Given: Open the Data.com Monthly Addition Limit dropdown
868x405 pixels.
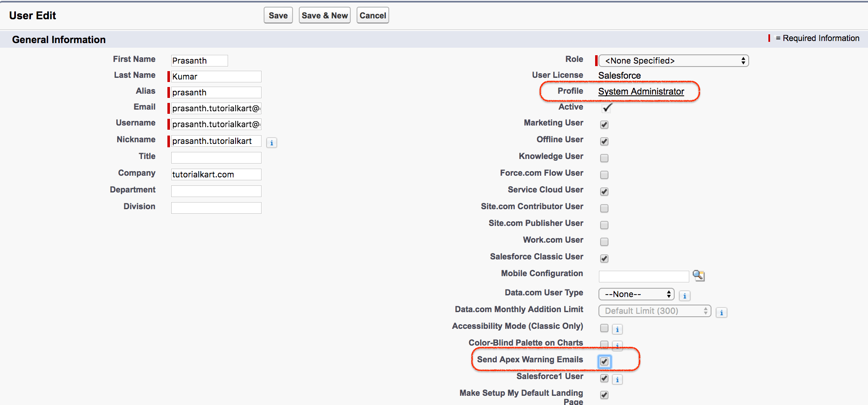Looking at the screenshot, I should (x=655, y=311).
